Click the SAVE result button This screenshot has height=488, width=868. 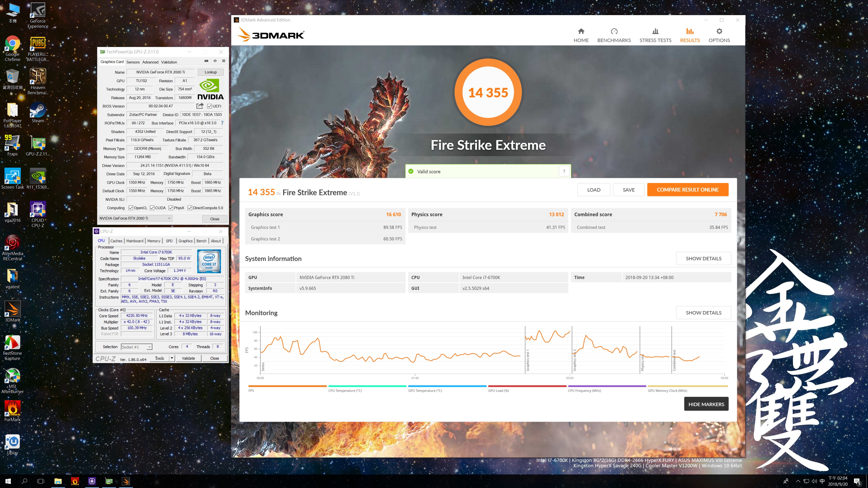pyautogui.click(x=628, y=190)
